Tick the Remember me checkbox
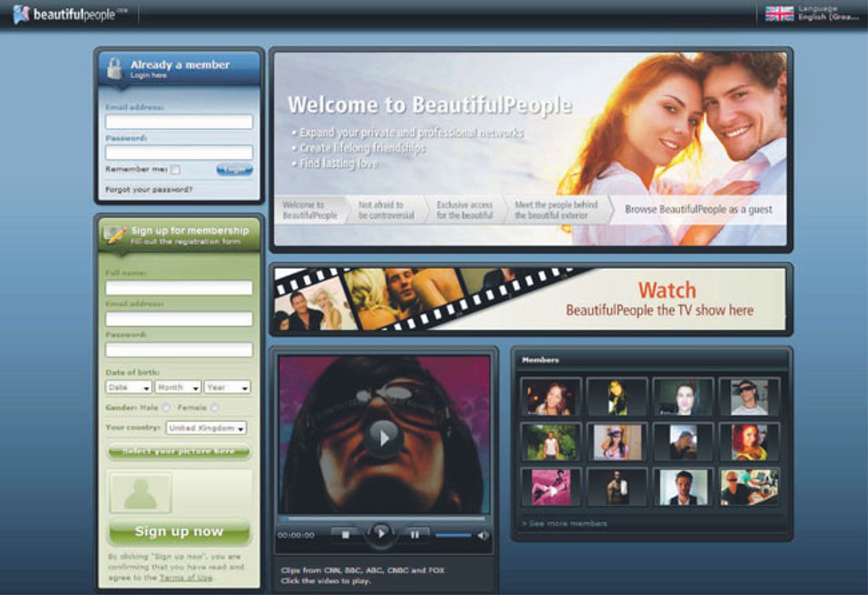 tap(175, 169)
